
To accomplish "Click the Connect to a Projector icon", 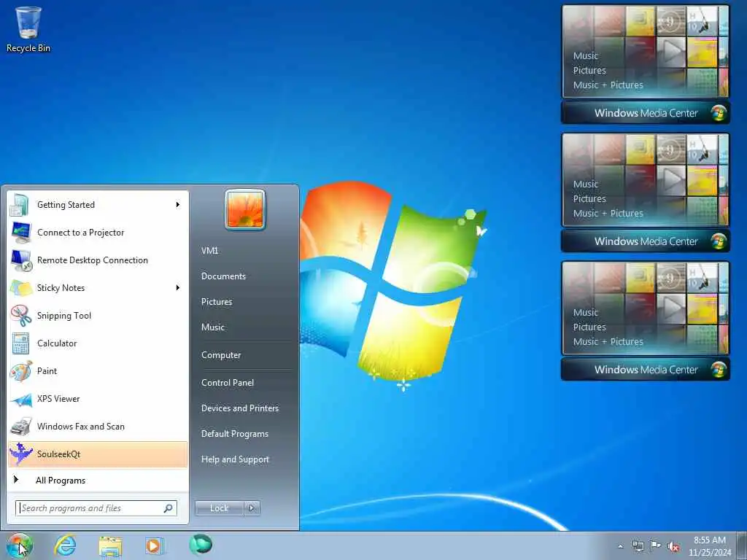I will [20, 233].
